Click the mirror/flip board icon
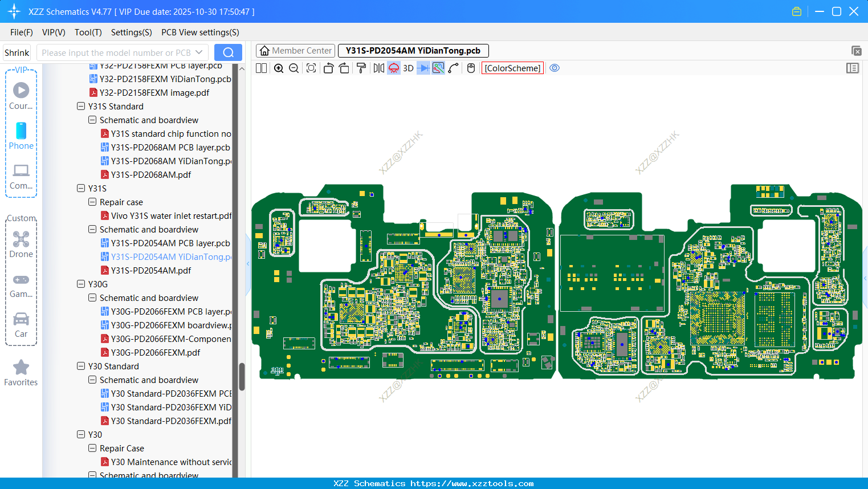The image size is (868, 489). tap(378, 68)
